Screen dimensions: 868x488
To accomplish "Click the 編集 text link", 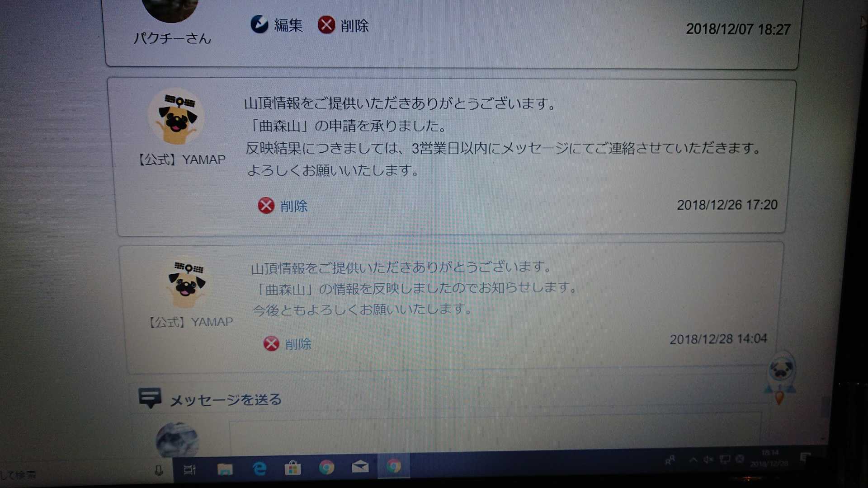I will tap(288, 25).
